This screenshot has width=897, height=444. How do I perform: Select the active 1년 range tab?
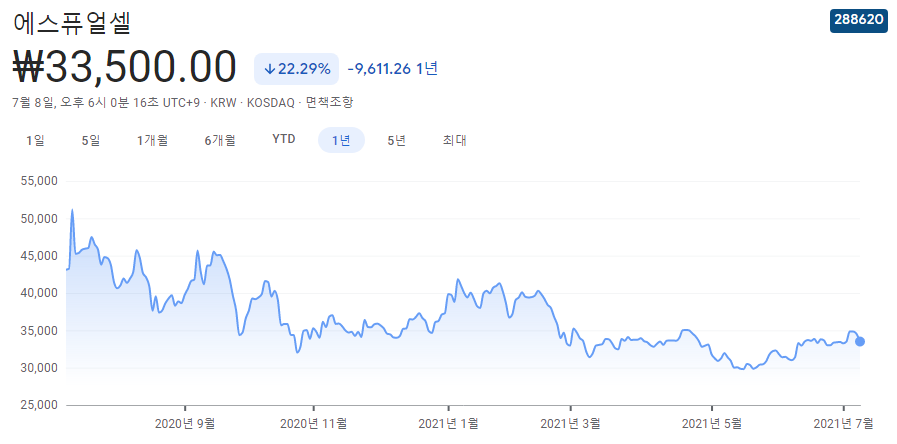click(341, 140)
